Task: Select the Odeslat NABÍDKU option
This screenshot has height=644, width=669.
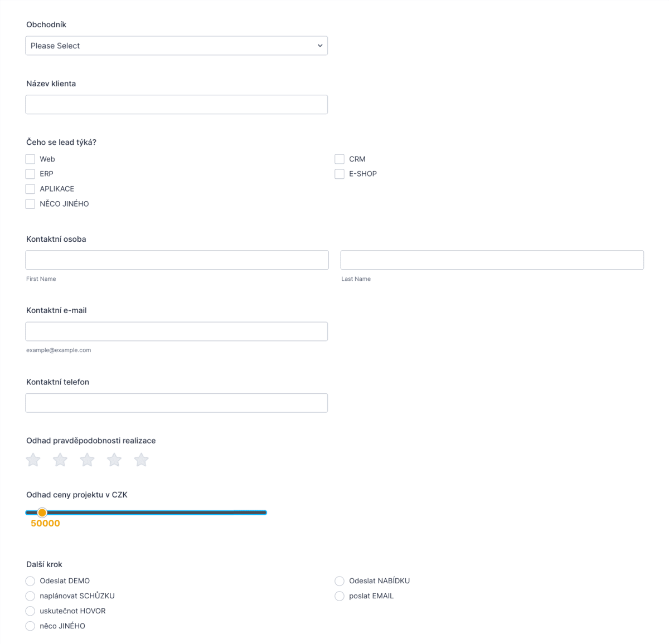Action: (339, 581)
